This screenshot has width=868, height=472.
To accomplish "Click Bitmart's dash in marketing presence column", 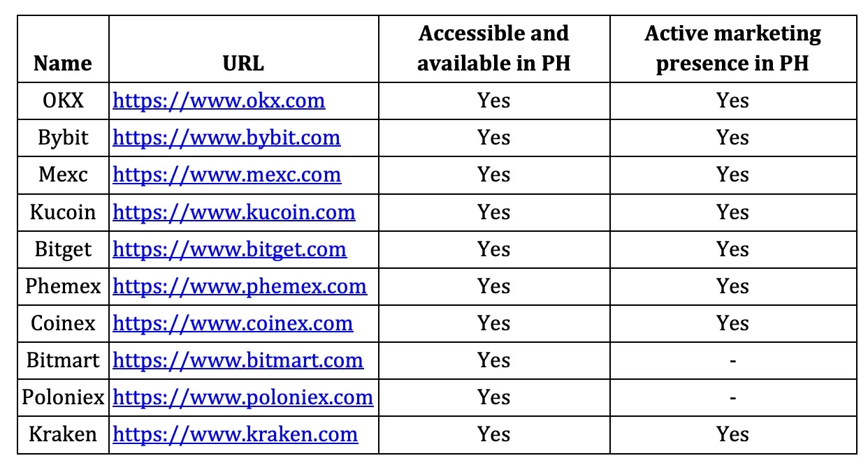I will (732, 360).
